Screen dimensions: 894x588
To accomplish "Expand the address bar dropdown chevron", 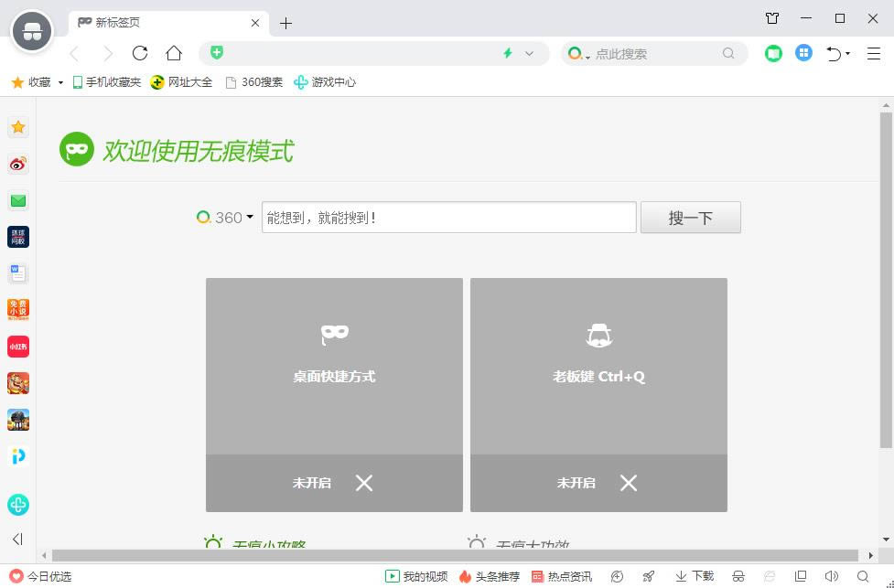I will pos(529,54).
